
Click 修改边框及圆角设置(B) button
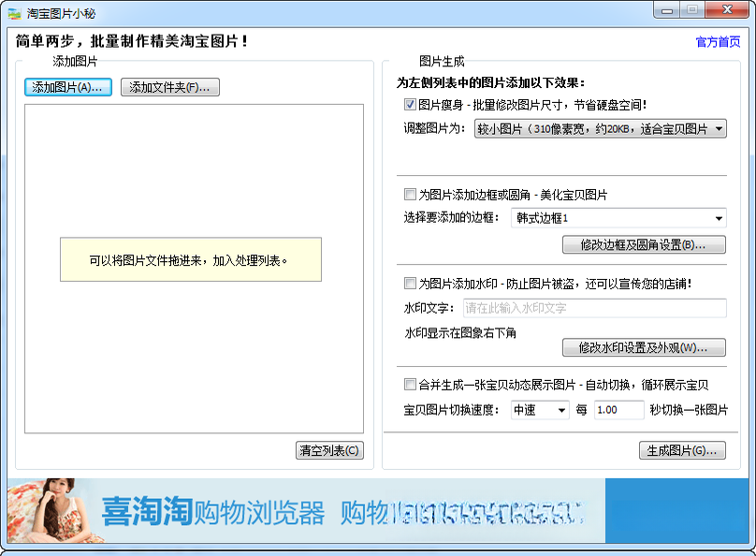point(644,244)
